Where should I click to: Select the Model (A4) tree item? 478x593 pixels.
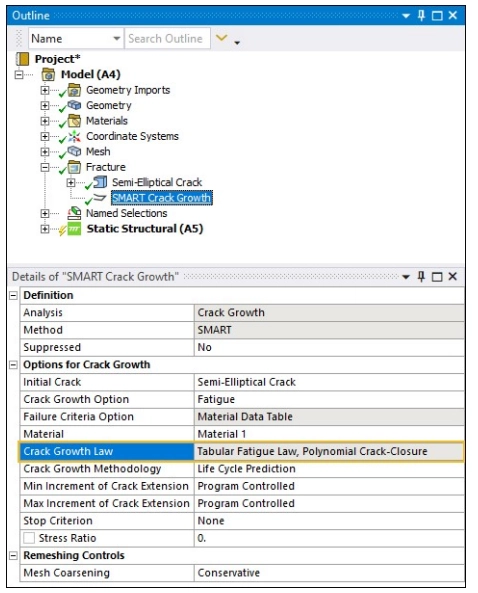[91, 75]
